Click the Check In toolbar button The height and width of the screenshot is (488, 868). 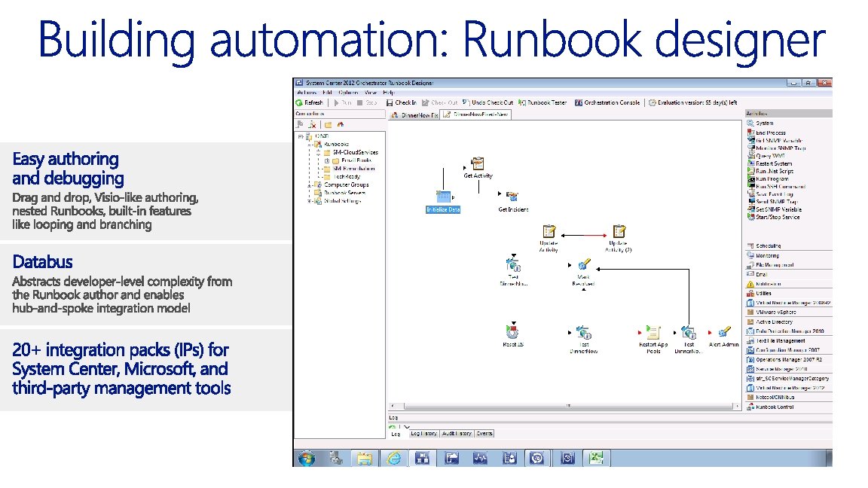click(402, 103)
